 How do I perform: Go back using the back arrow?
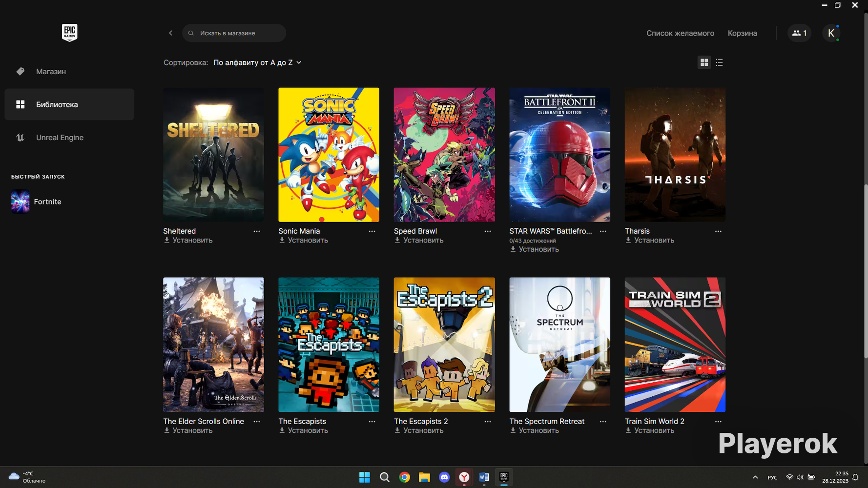click(170, 33)
